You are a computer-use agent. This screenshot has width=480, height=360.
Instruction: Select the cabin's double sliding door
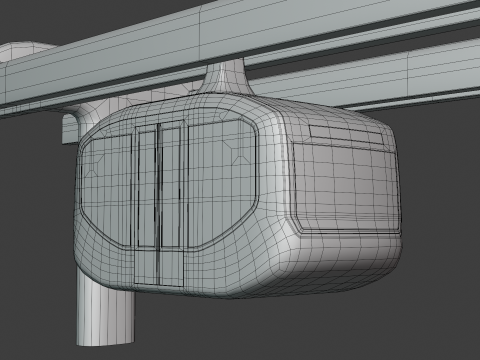coord(159,204)
